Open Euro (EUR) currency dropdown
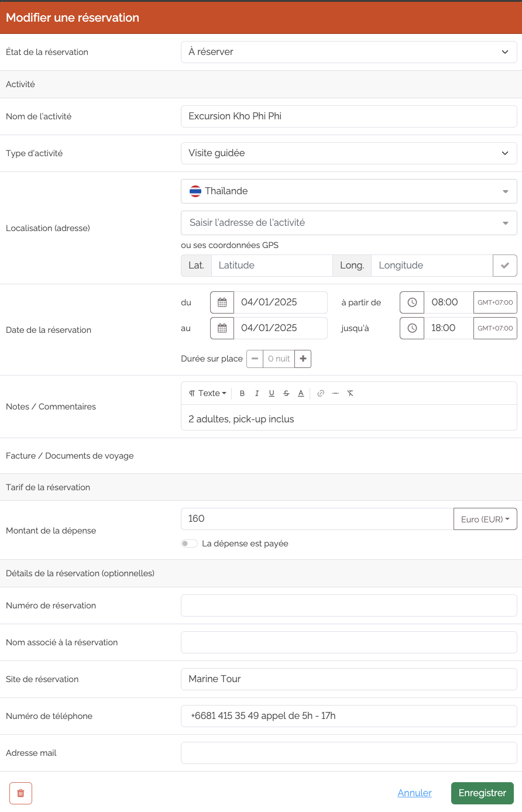 click(x=485, y=519)
